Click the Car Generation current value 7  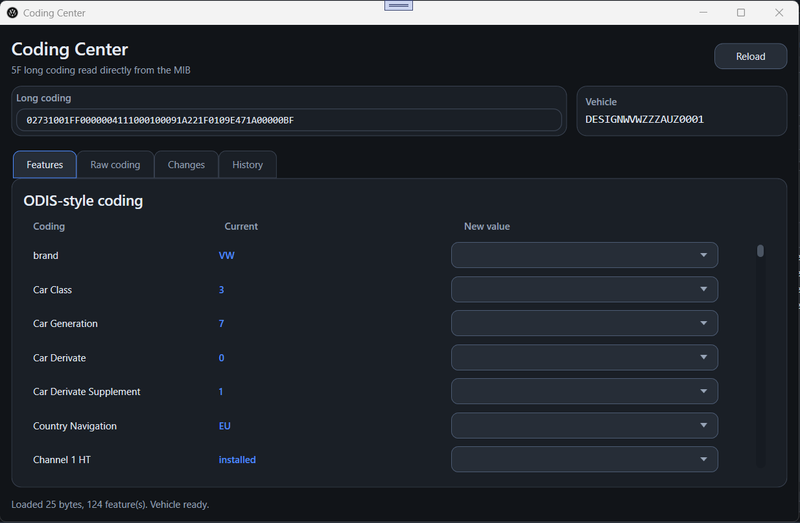[221, 323]
